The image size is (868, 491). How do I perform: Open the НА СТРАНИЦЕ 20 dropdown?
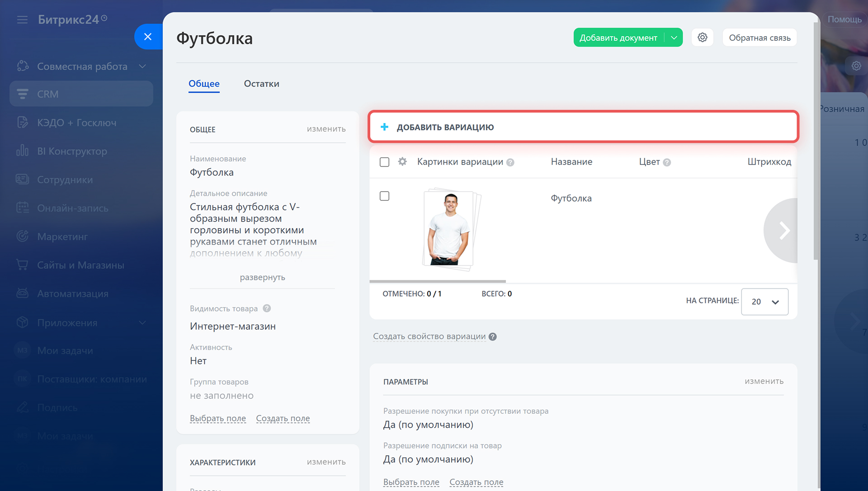click(764, 302)
